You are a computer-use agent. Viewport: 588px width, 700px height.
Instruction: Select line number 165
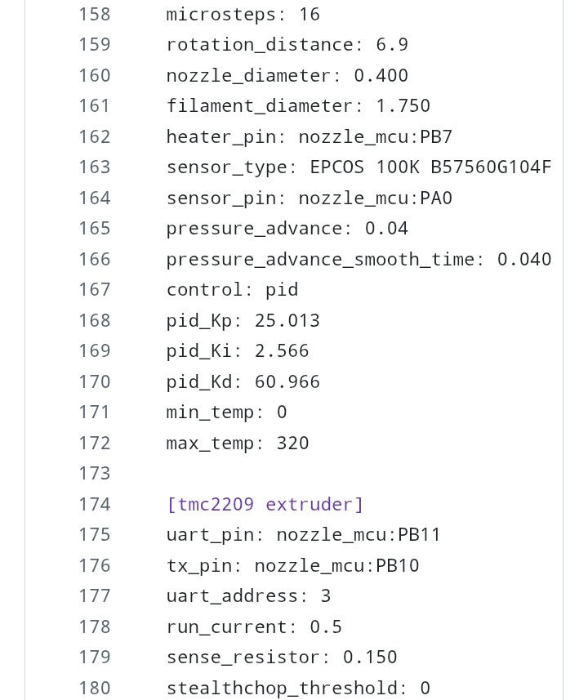95,229
